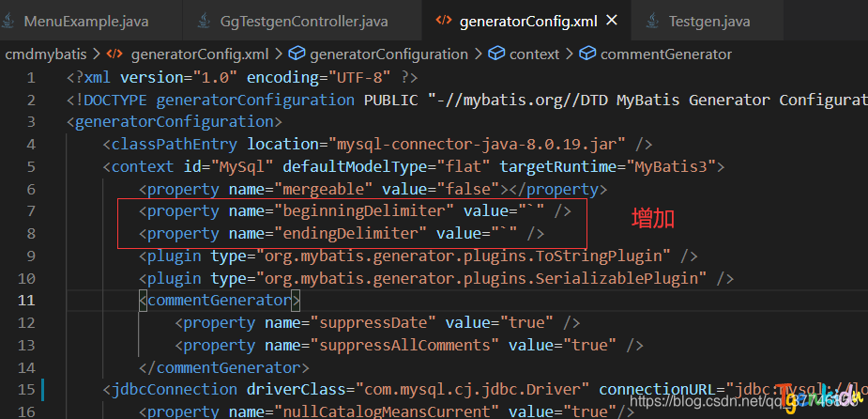868x419 pixels.
Task: Click the ToStringPlugin type value
Action: 464,256
